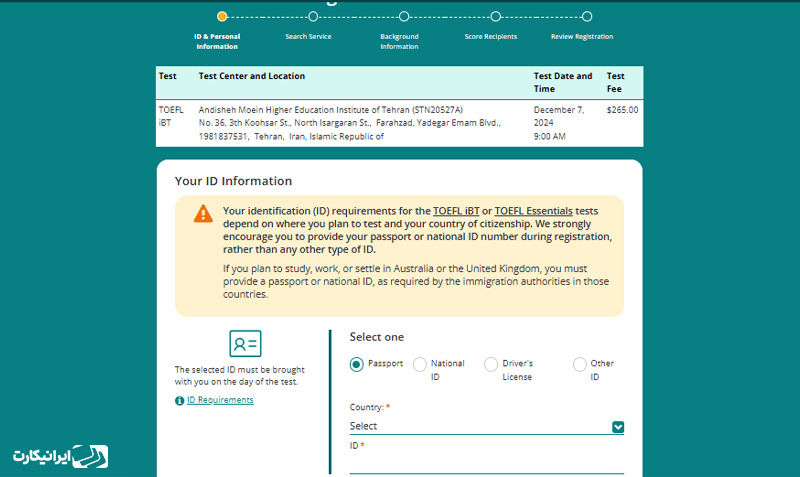The height and width of the screenshot is (477, 800).
Task: Go to Background Information step label
Action: (x=399, y=41)
